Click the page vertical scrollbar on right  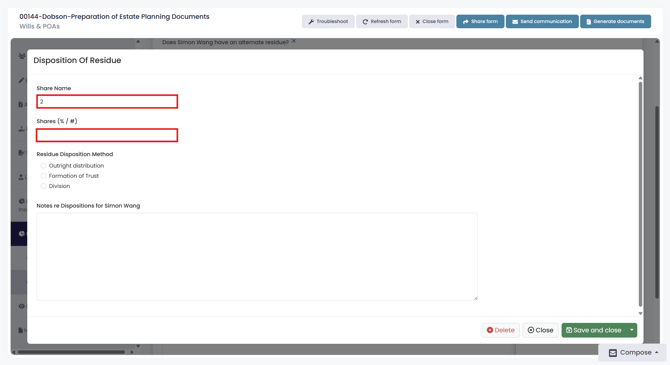(x=657, y=201)
